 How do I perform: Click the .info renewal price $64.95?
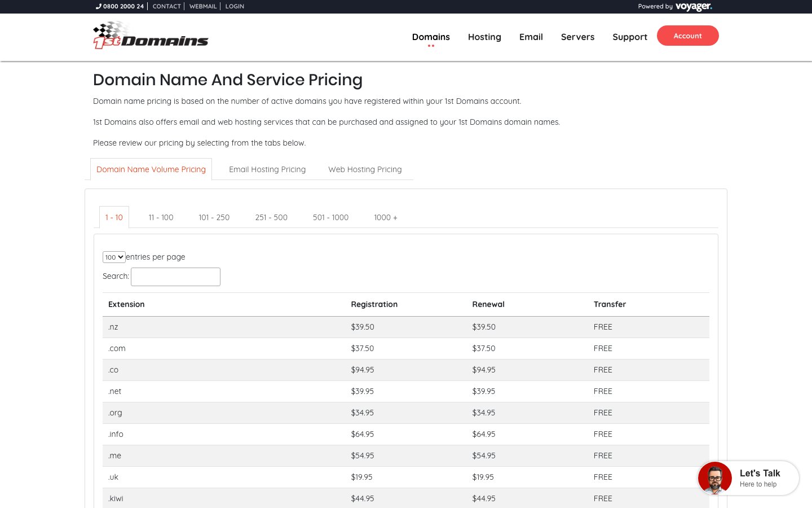click(484, 434)
